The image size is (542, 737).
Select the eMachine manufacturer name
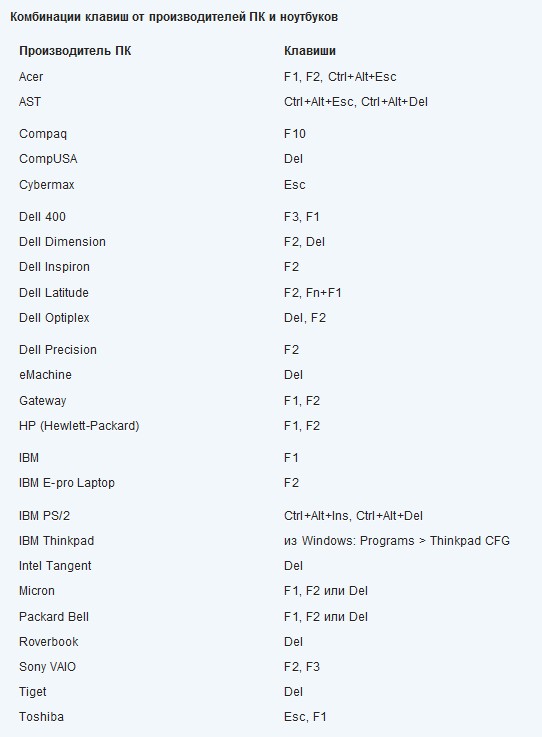[45, 375]
